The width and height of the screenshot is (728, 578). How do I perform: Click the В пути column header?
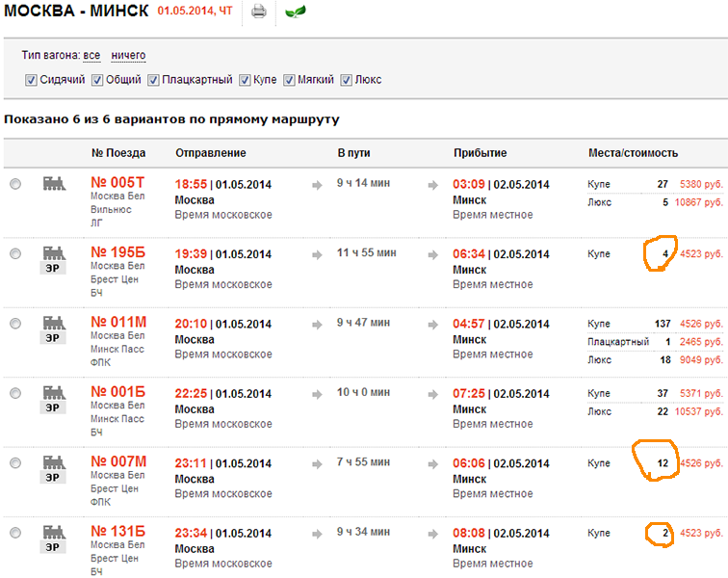[x=353, y=152]
